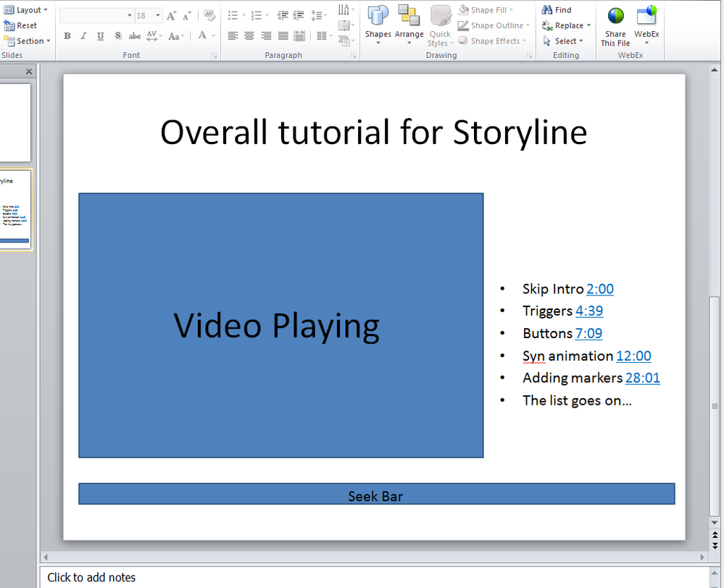This screenshot has height=588, width=724.
Task: Toggle bold formatting in Font group
Action: click(x=67, y=36)
